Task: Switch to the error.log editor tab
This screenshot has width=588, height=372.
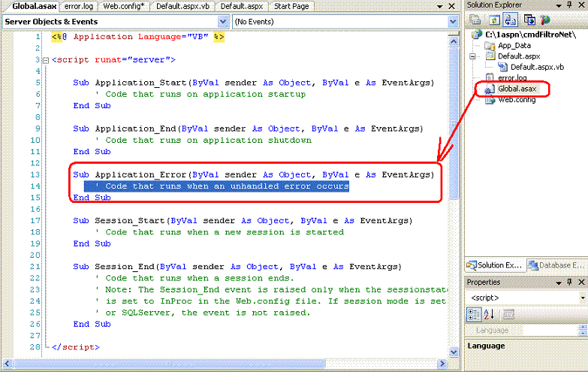Action: pos(79,6)
